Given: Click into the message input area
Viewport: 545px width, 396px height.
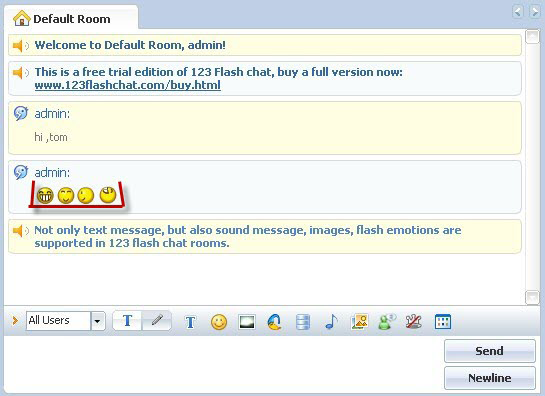Looking at the screenshot, I should [222, 364].
